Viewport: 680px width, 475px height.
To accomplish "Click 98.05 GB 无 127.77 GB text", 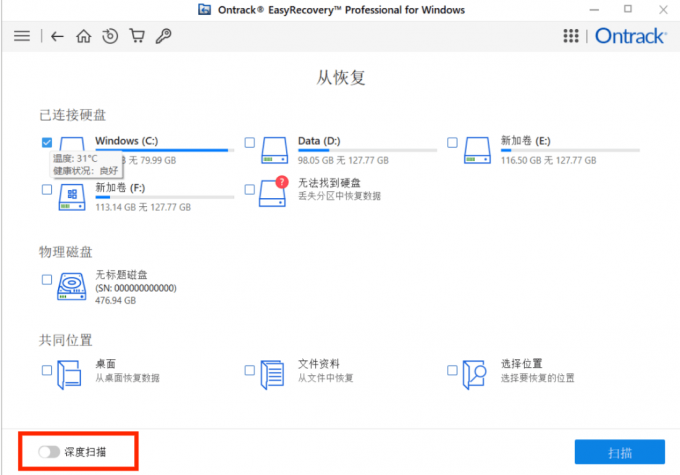I will click(343, 161).
